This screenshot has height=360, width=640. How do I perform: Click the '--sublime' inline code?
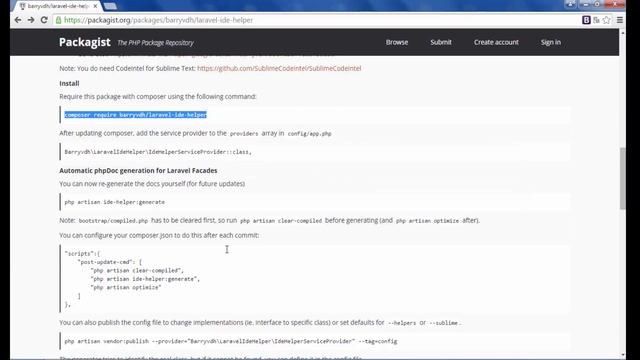444,323
